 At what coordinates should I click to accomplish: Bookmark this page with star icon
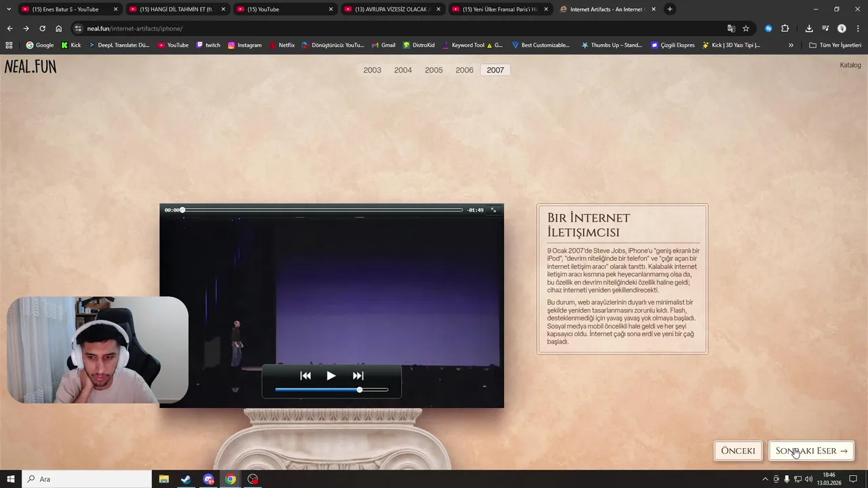pos(746,28)
